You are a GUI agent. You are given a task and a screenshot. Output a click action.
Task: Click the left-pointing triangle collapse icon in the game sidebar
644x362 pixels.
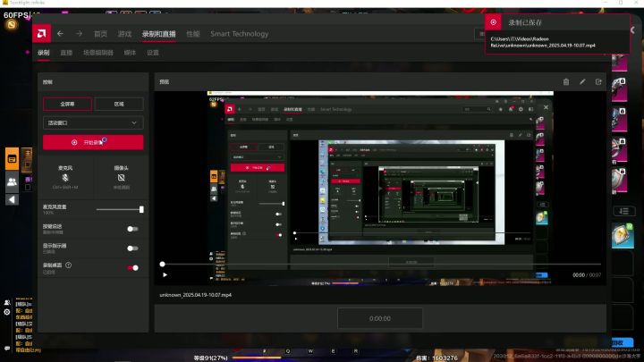[12, 199]
